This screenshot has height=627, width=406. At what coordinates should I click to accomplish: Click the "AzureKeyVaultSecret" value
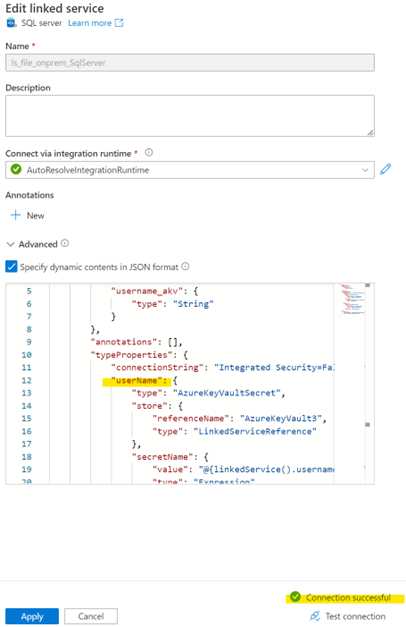[226, 393]
